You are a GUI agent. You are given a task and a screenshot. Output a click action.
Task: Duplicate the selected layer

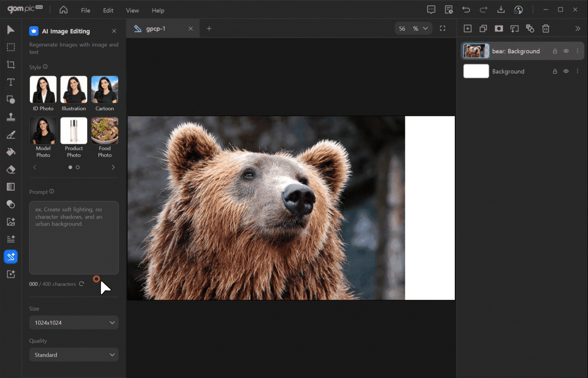pos(483,28)
